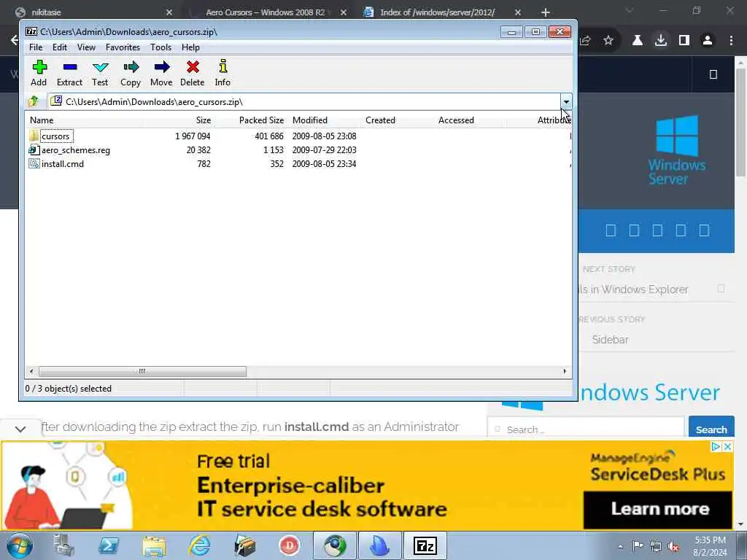Open the Edit menu
This screenshot has width=747, height=560.
(x=60, y=47)
